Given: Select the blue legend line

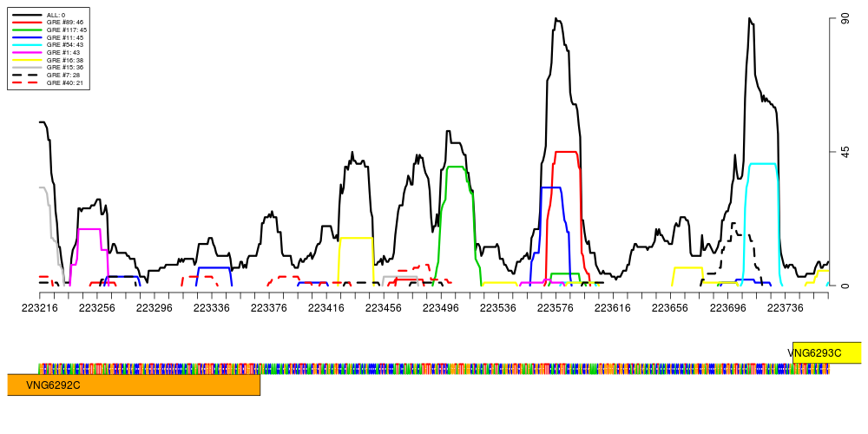Looking at the screenshot, I should point(27,37).
